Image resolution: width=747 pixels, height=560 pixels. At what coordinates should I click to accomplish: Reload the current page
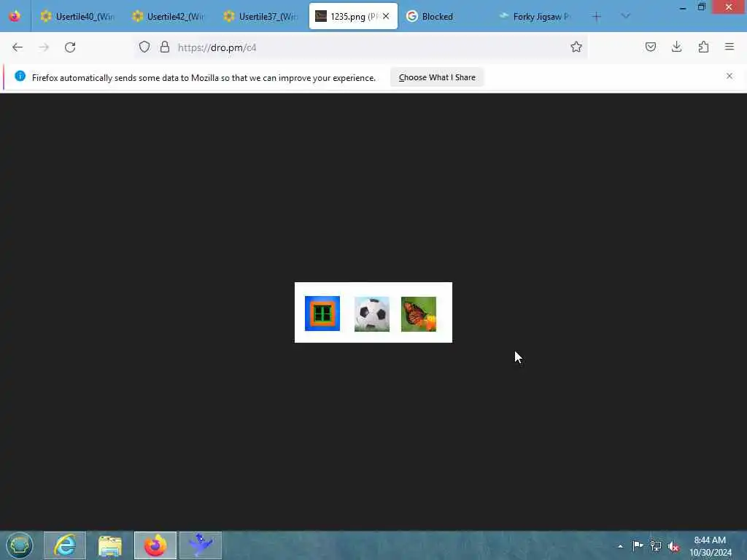pos(70,47)
